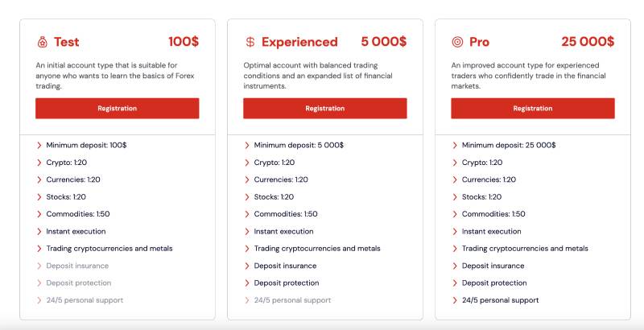Click the 5 000$ price on Experienced
644x330 pixels.
coord(383,42)
